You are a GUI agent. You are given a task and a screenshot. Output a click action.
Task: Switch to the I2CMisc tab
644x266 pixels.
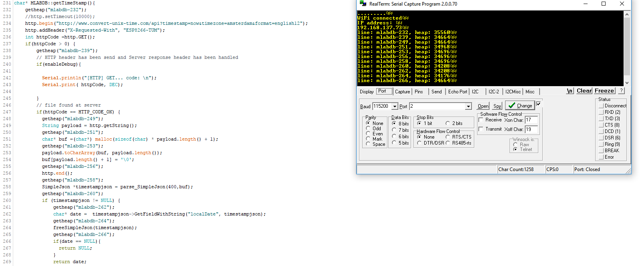pos(513,92)
